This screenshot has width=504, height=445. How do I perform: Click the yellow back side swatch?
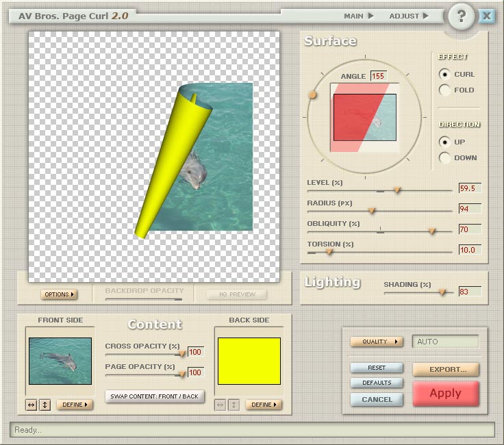[x=249, y=361]
